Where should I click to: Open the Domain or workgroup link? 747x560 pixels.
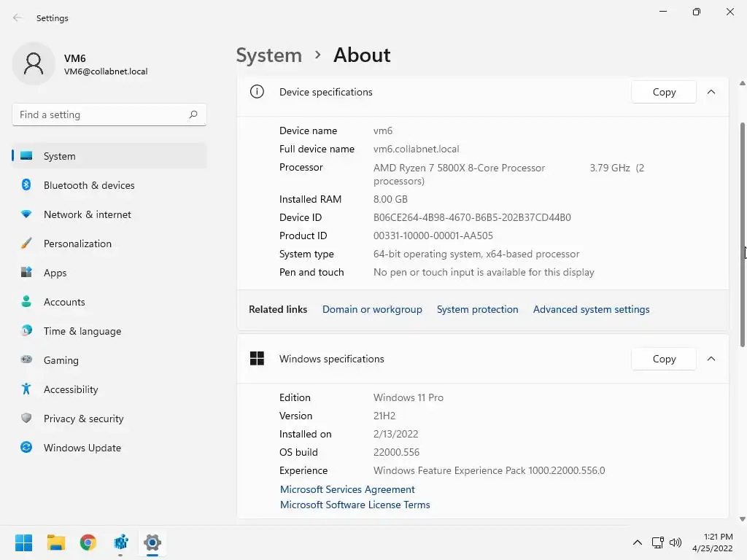372,309
